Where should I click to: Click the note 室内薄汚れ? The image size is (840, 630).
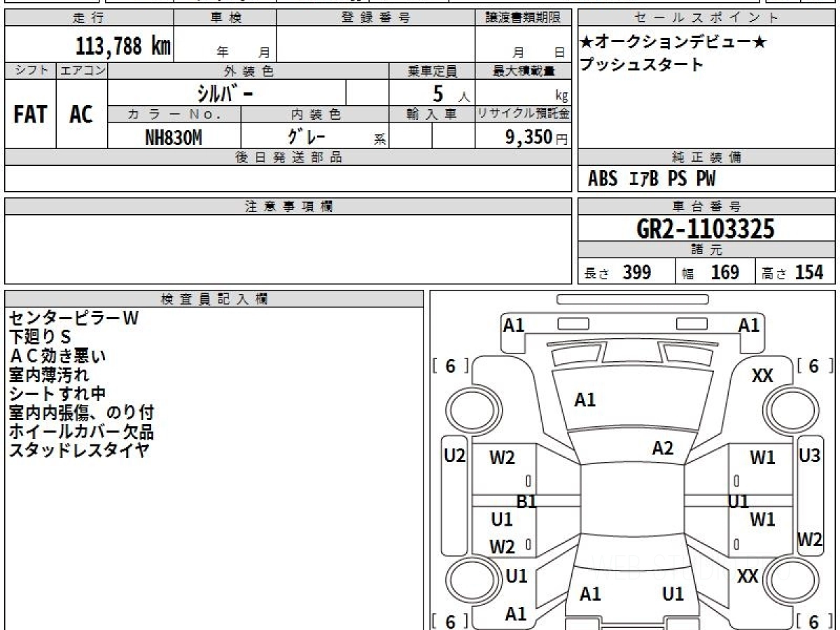click(x=49, y=375)
